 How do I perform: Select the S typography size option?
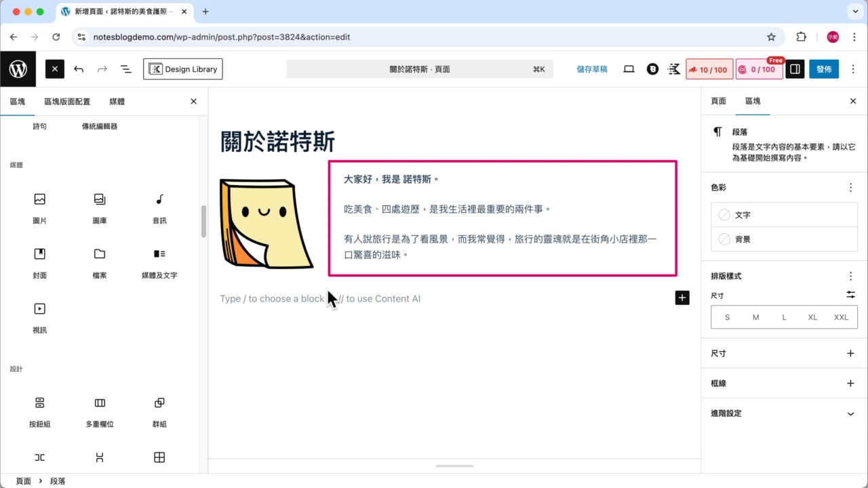tap(727, 317)
